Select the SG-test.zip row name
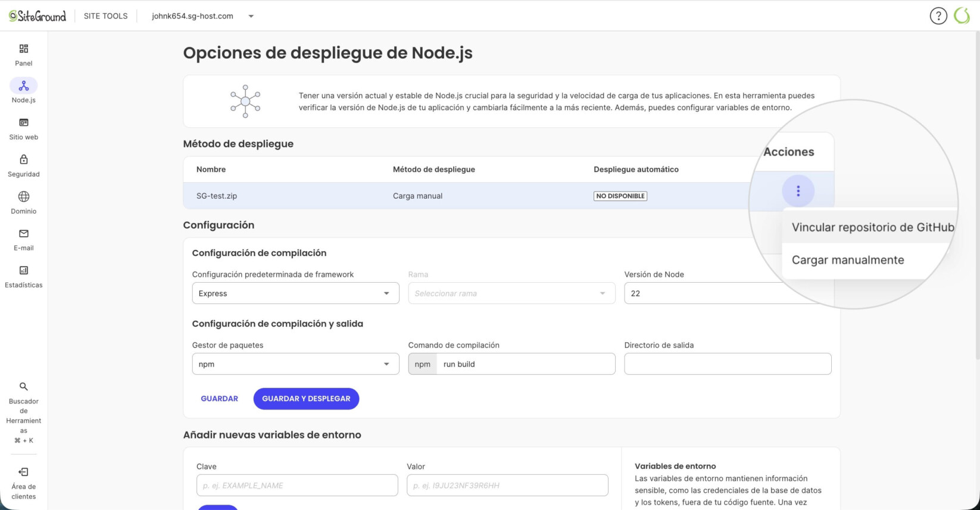 coord(217,196)
